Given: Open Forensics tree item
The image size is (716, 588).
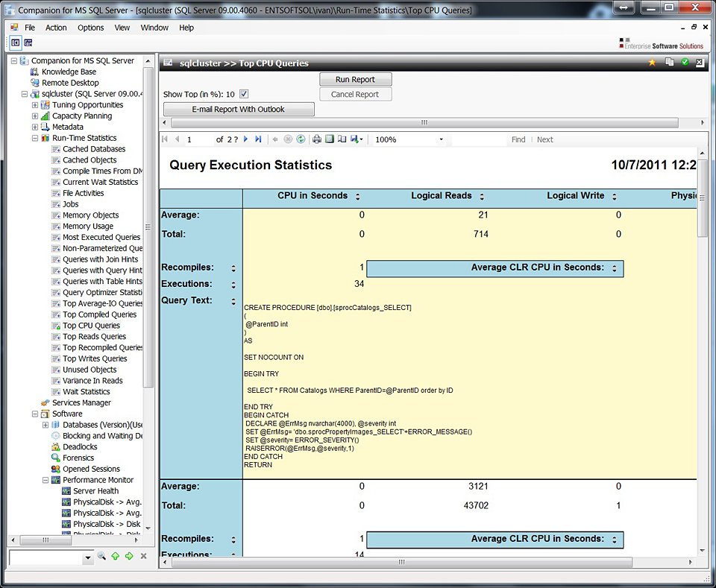Looking at the screenshot, I should click(78, 458).
